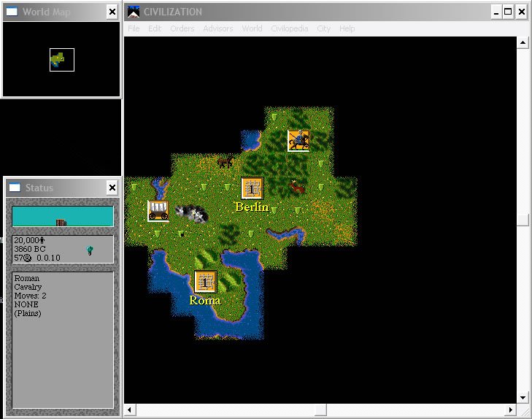Click the vertical scrollbar up arrow
532x419 pixels.
523,42
